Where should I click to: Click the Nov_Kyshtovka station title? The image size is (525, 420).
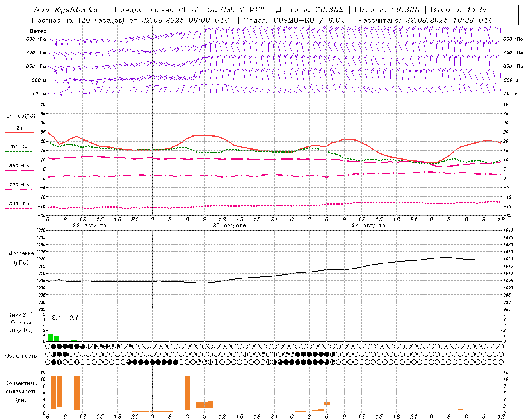pyautogui.click(x=66, y=10)
